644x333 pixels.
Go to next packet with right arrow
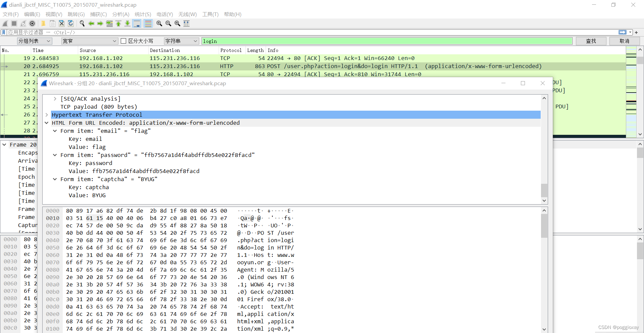coord(100,23)
